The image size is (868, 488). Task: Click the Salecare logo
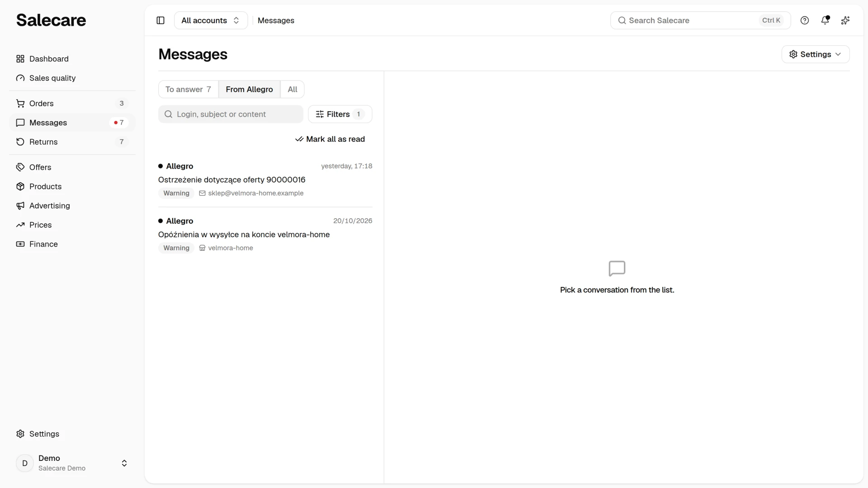[x=51, y=20]
